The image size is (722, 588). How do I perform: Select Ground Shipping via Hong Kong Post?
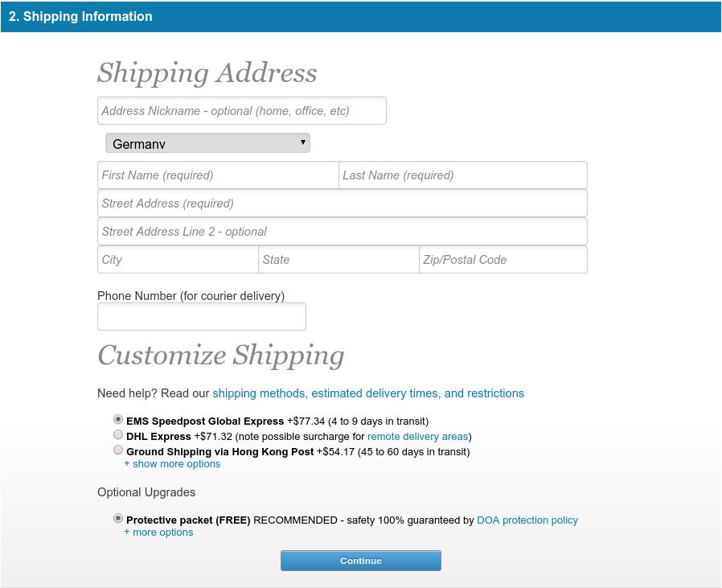click(118, 450)
